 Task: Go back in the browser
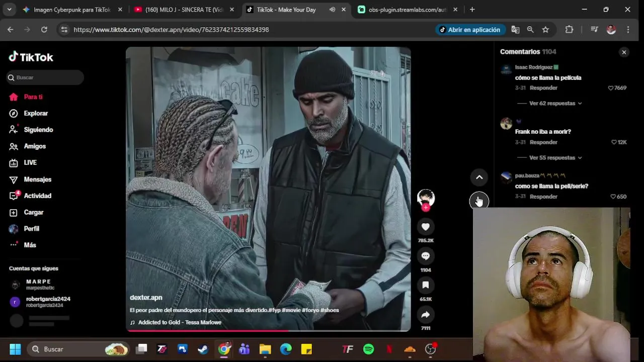click(x=11, y=30)
